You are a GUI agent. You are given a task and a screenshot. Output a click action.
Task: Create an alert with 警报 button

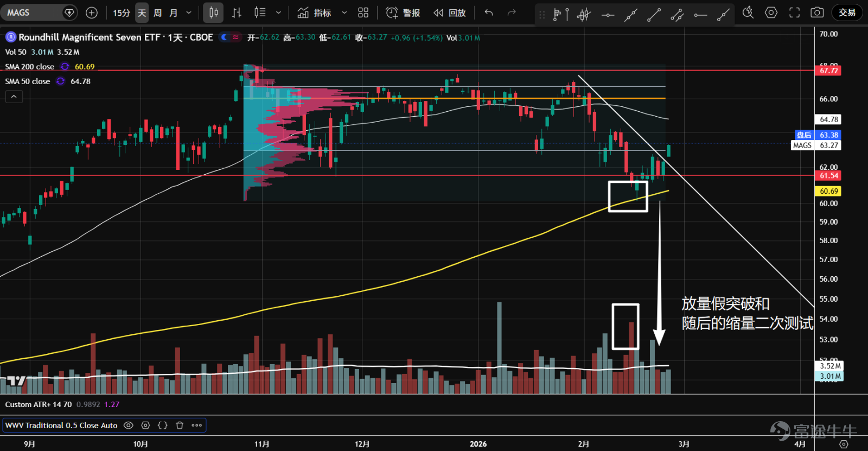(x=403, y=12)
